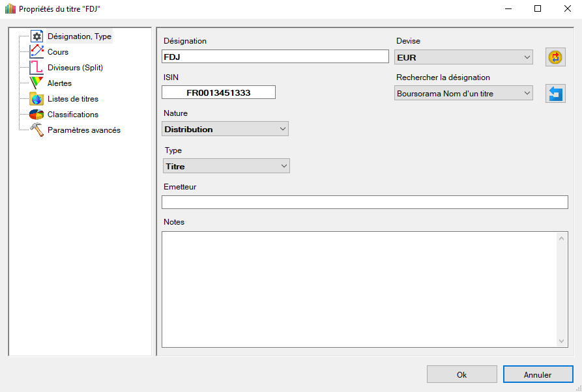The width and height of the screenshot is (582, 392).
Task: Click inside the Notes text area
Action: coord(358,289)
